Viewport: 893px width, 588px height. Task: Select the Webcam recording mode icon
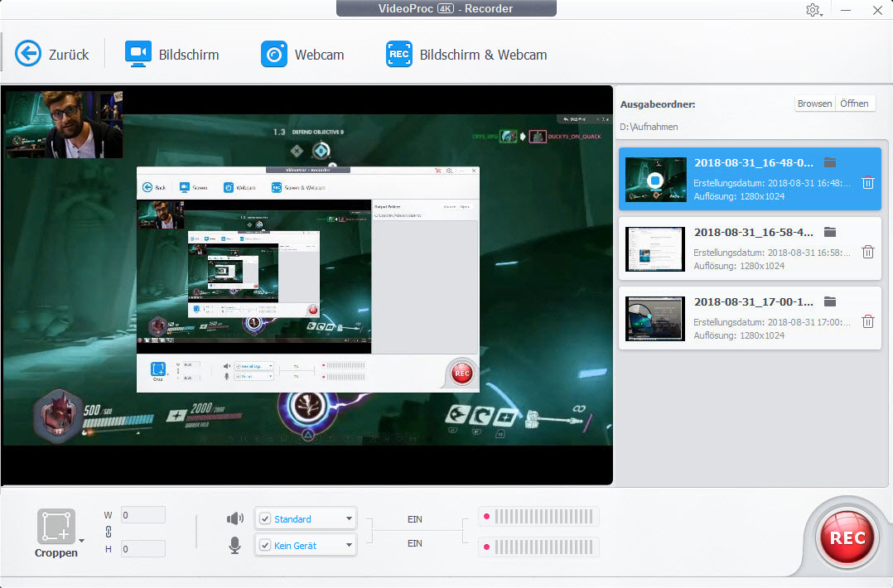(x=274, y=54)
